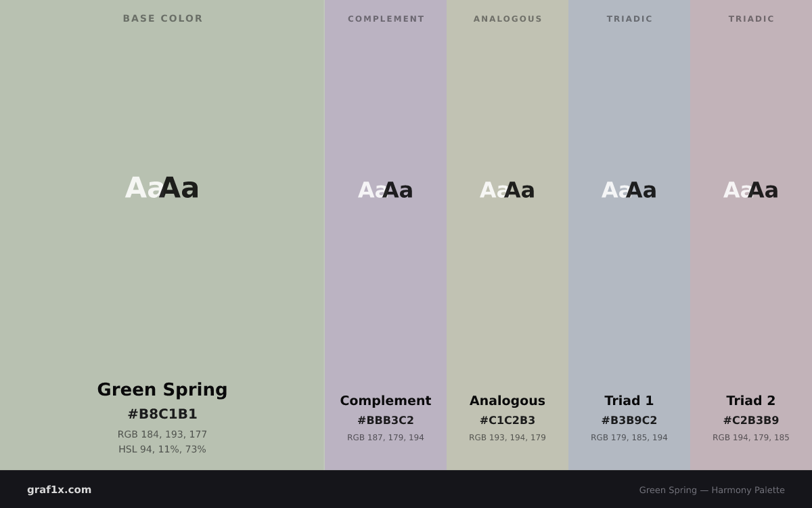Click the #C1C2B3 hex code
This screenshot has width=812, height=508.
pyautogui.click(x=507, y=421)
